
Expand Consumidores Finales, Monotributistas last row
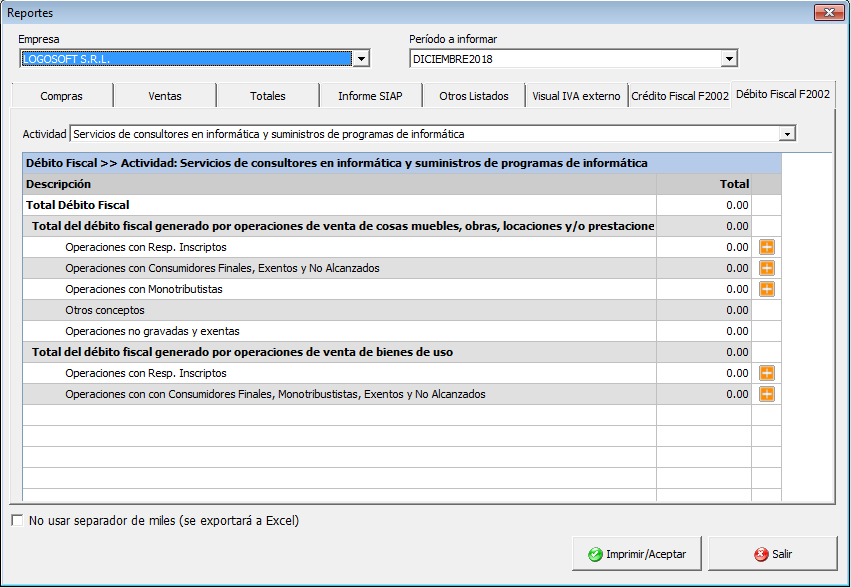pos(767,394)
